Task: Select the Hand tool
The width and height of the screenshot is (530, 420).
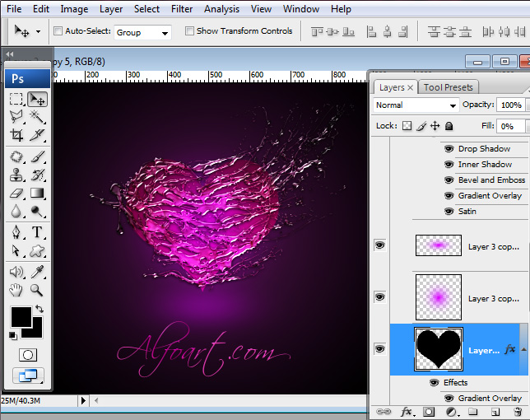Action: (16, 290)
